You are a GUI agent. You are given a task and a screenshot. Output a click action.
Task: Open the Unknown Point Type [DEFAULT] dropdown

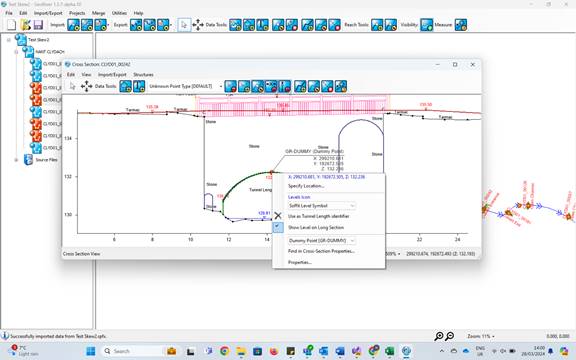[x=185, y=86]
